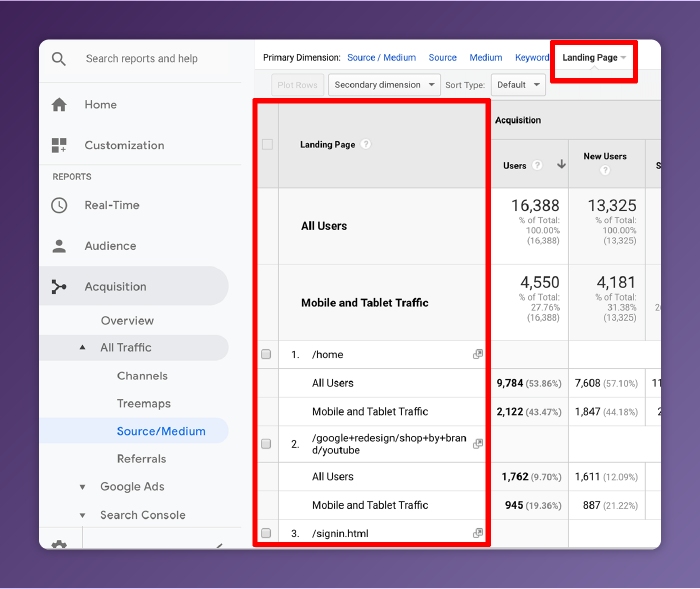Click the New Users column header

click(x=605, y=156)
